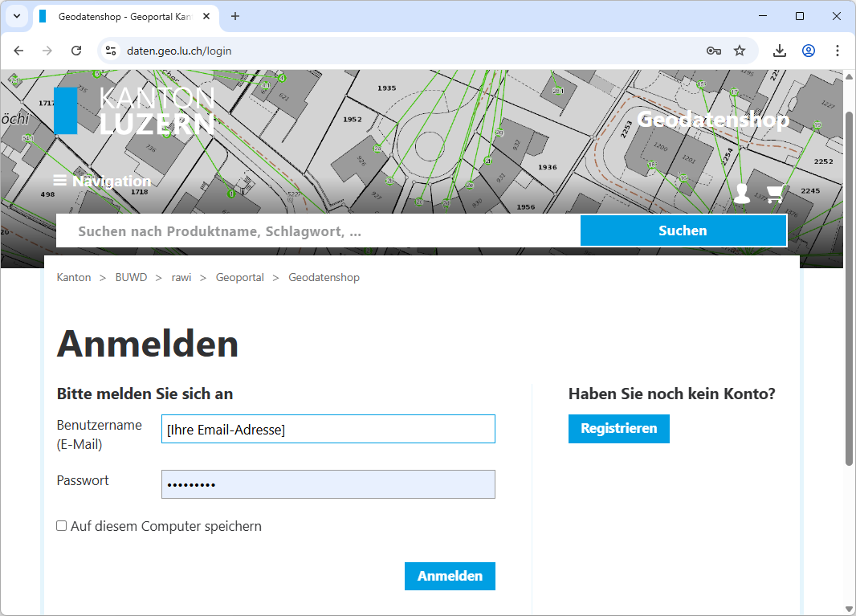This screenshot has width=856, height=616.
Task: Open a new browser tab
Action: 235,16
